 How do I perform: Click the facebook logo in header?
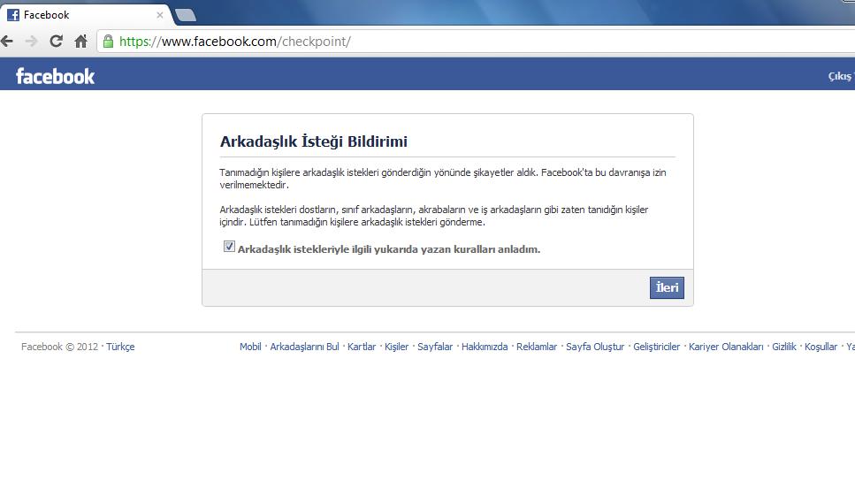[55, 76]
